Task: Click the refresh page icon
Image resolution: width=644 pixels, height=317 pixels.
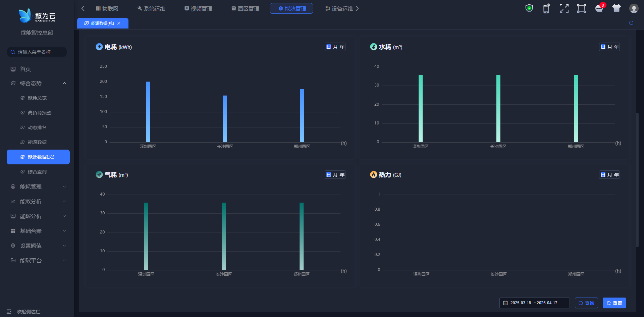Action: 631,23
